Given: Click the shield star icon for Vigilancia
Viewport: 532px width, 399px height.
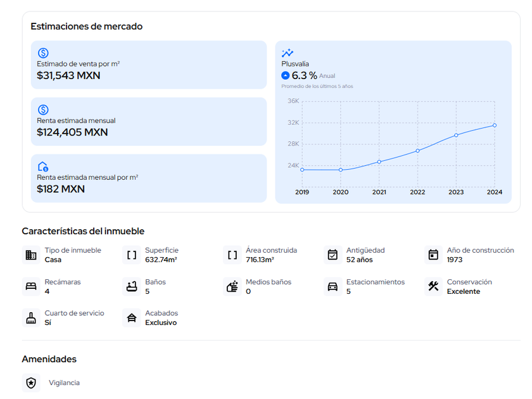Looking at the screenshot, I should coord(31,383).
